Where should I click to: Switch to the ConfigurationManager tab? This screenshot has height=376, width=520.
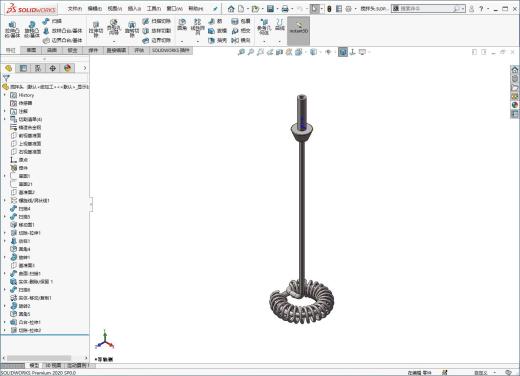[x=38, y=68]
